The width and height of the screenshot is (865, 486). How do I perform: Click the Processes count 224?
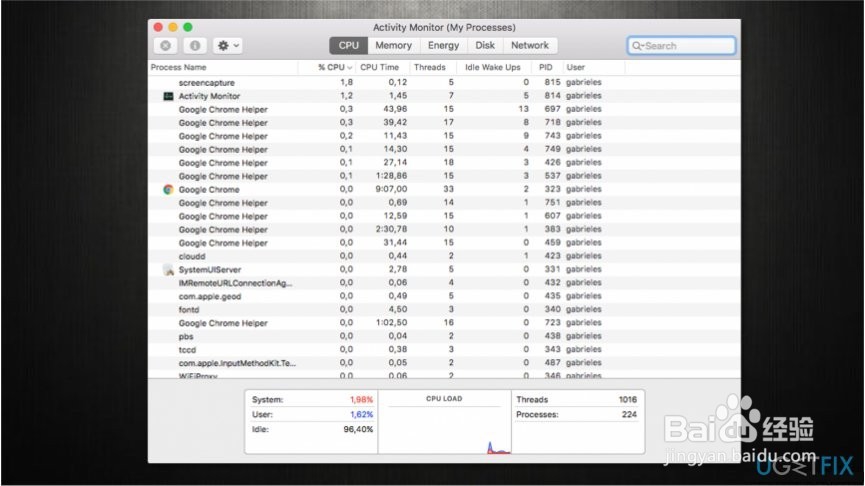[629, 414]
